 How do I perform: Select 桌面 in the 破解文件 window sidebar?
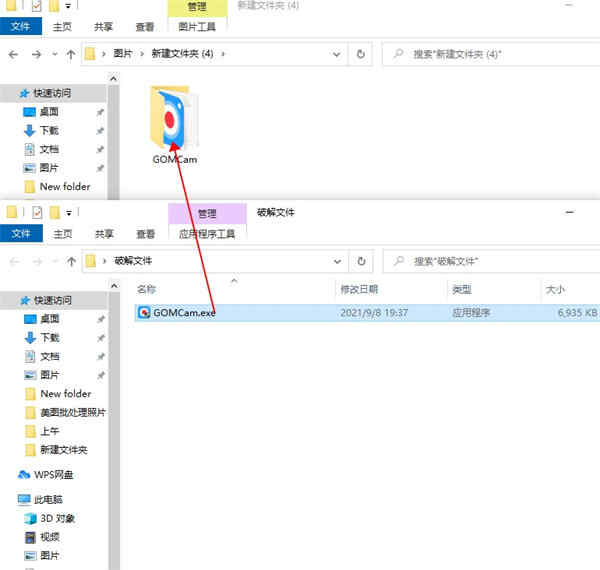pos(50,319)
